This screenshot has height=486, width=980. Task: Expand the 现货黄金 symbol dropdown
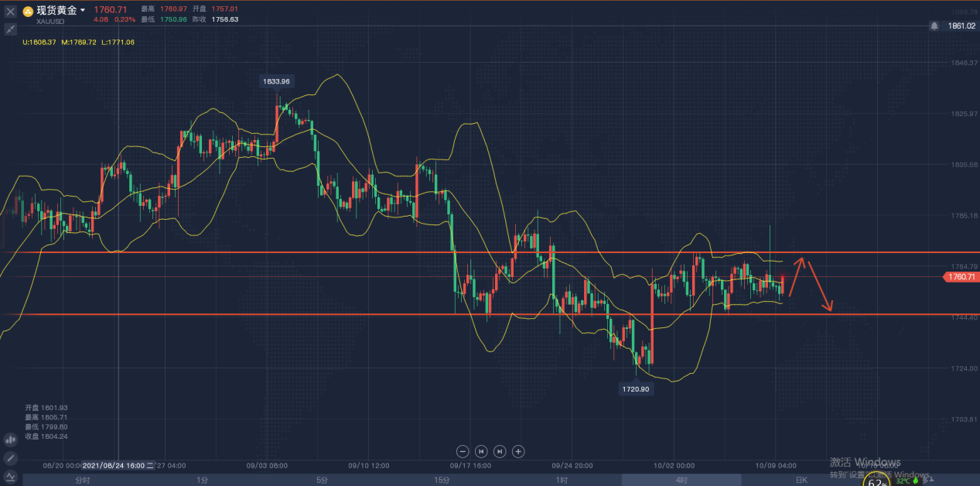tap(83, 11)
